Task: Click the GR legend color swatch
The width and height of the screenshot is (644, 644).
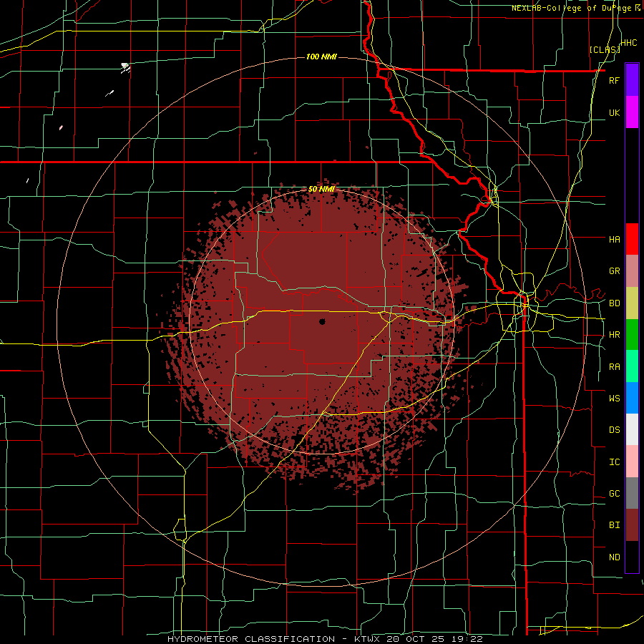Action: 632,271
